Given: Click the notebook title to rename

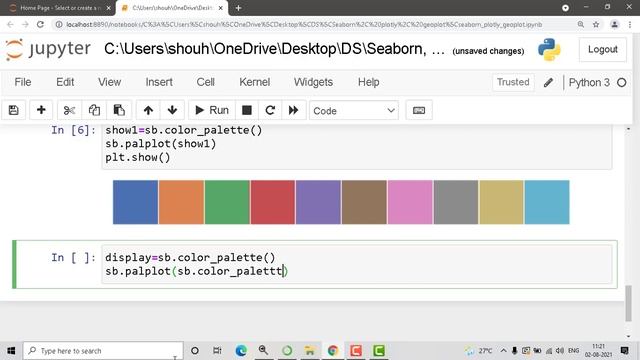Looking at the screenshot, I should 274,49.
